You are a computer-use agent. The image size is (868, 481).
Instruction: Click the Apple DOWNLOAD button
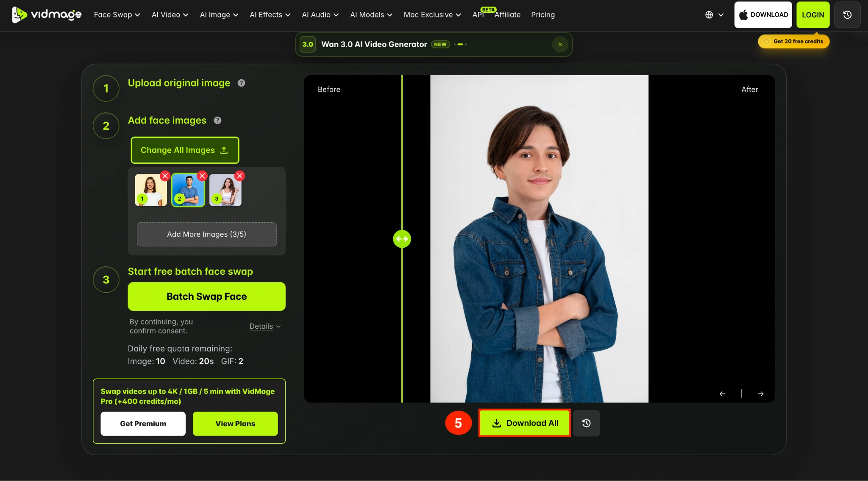pyautogui.click(x=763, y=15)
